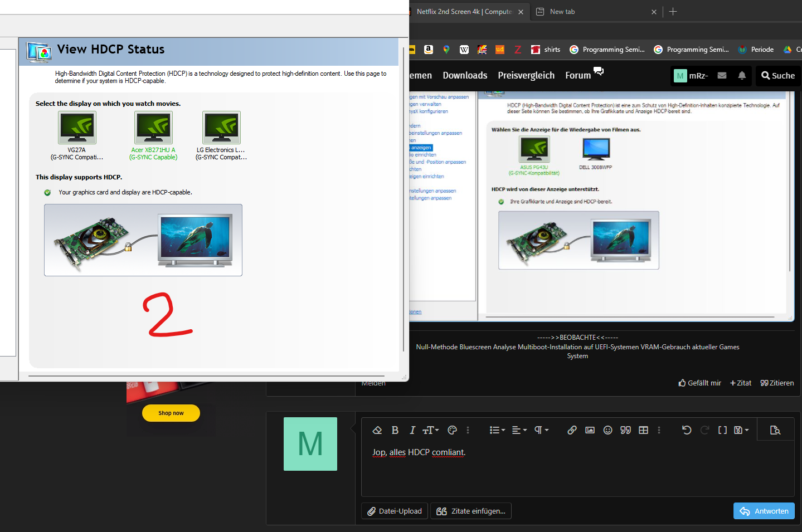Click the redo icon in editor
This screenshot has height=532, width=802.
(x=704, y=430)
